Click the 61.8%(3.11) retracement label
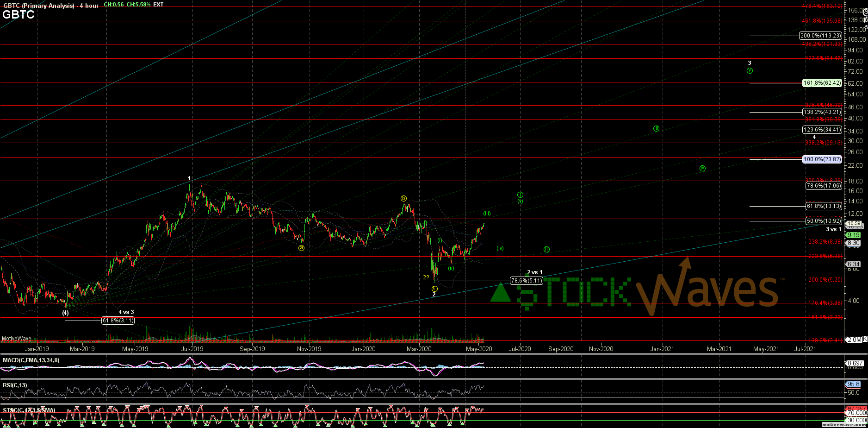Image resolution: width=868 pixels, height=428 pixels. (x=118, y=320)
